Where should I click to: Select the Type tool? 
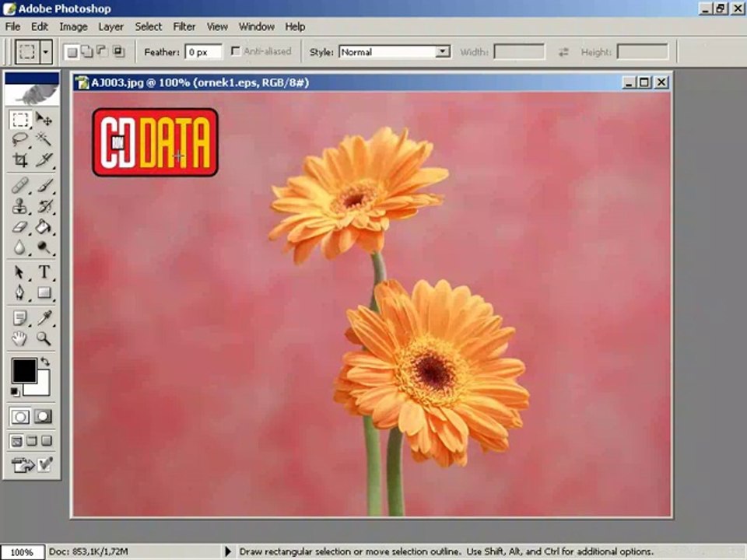pyautogui.click(x=44, y=272)
